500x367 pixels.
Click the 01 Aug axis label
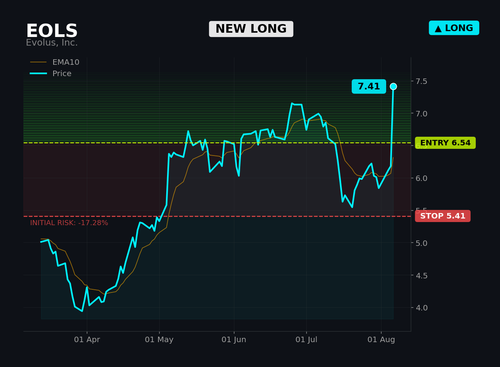(381, 340)
